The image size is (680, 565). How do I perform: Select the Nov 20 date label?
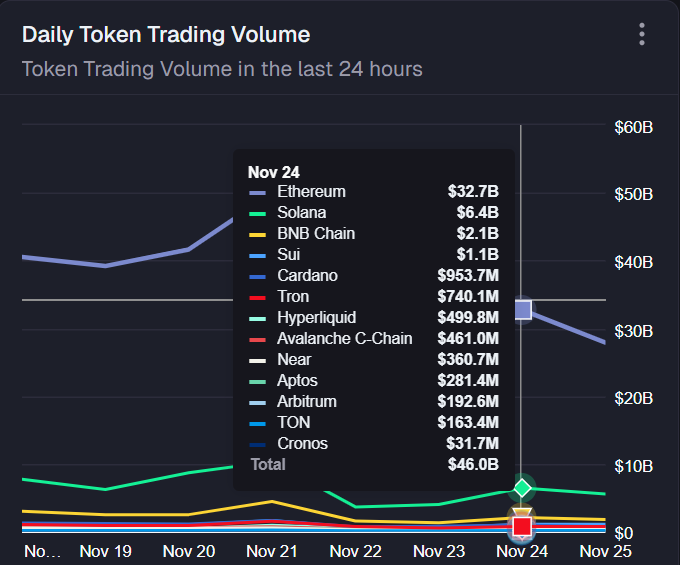189,551
